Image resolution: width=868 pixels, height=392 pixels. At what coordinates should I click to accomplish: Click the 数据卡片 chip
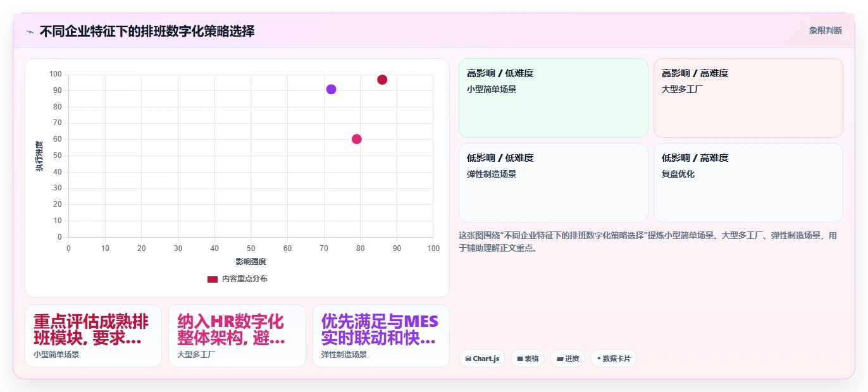(613, 358)
